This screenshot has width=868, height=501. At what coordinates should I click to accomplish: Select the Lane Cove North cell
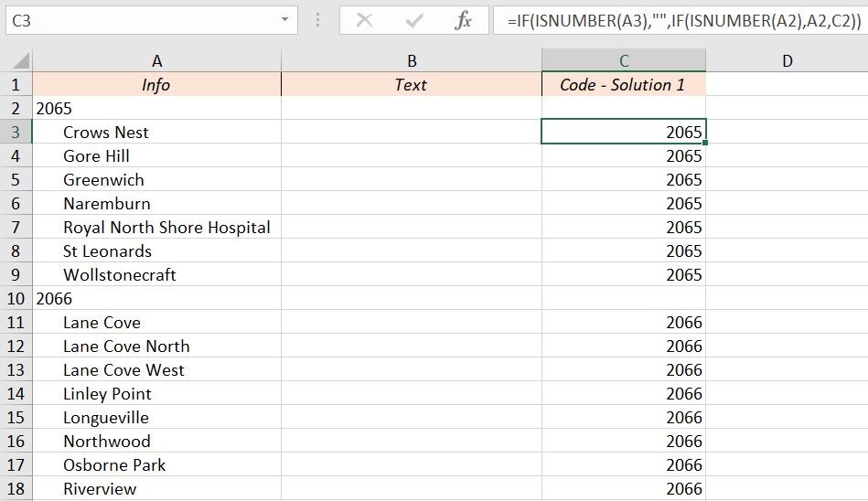[156, 346]
